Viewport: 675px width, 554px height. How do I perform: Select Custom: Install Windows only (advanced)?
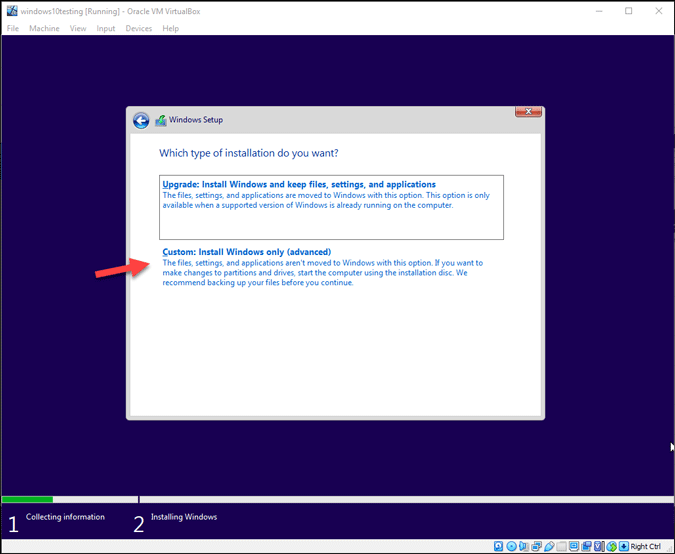pos(246,252)
